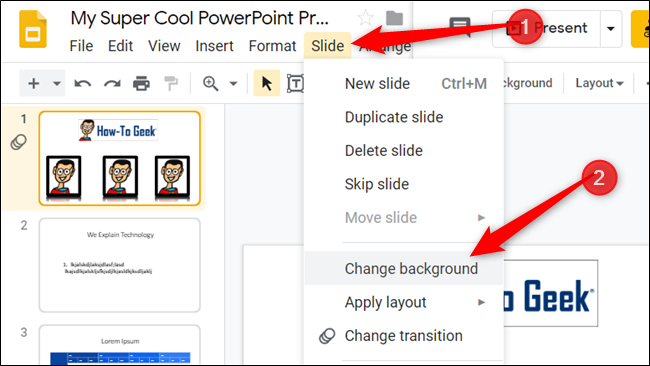Image resolution: width=650 pixels, height=366 pixels.
Task: Expand the new slide layout dropdown arrow
Action: [x=57, y=83]
